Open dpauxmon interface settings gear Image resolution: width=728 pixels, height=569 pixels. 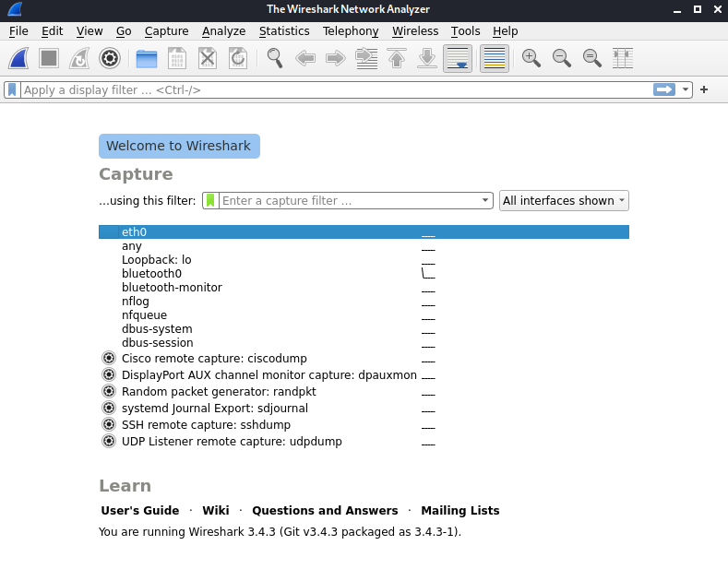tap(109, 374)
